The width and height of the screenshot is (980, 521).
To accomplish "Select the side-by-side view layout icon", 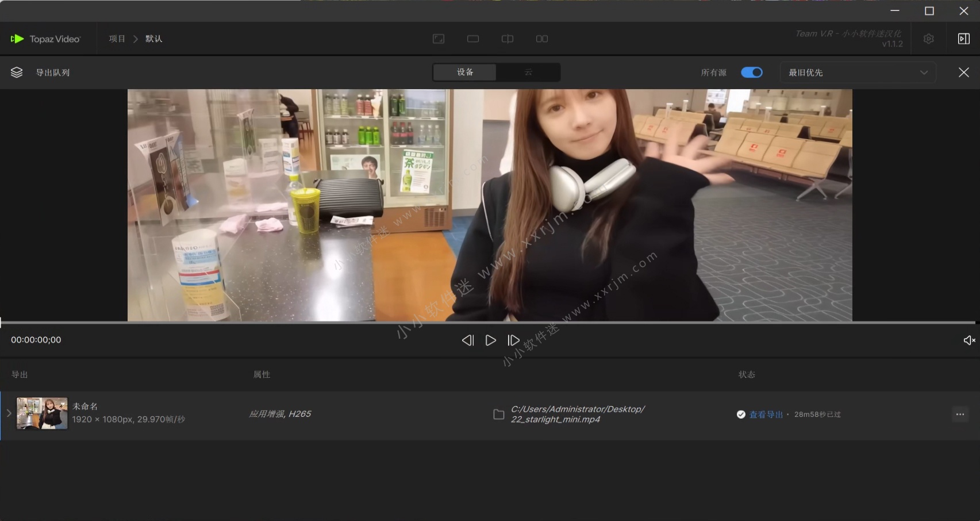I will point(541,39).
